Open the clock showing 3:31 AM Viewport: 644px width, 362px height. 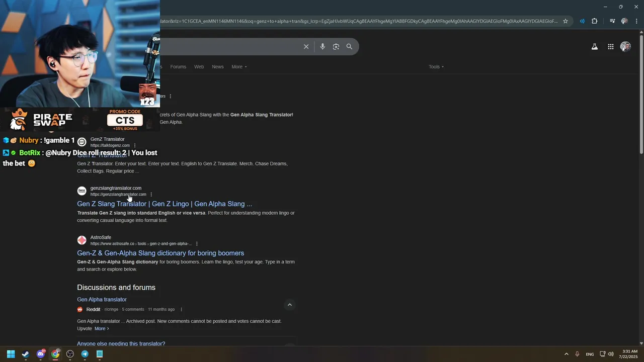(629, 354)
